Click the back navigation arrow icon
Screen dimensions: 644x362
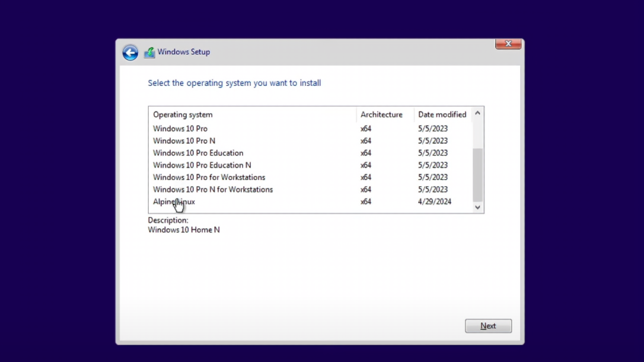130,52
